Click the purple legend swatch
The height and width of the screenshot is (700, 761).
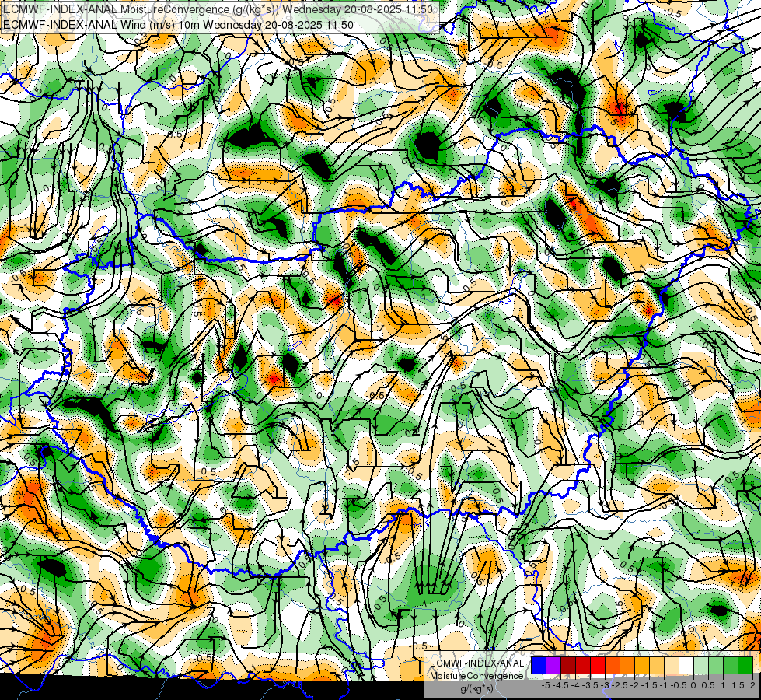click(x=553, y=665)
